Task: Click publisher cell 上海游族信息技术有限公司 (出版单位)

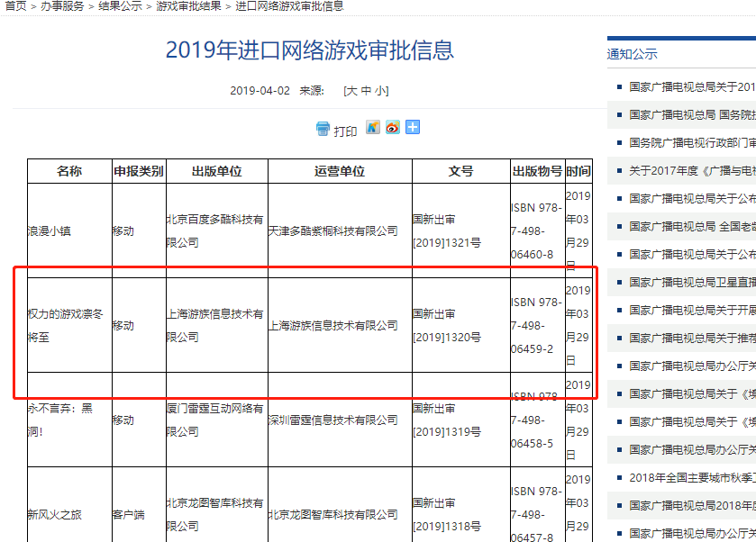Action: [x=215, y=326]
